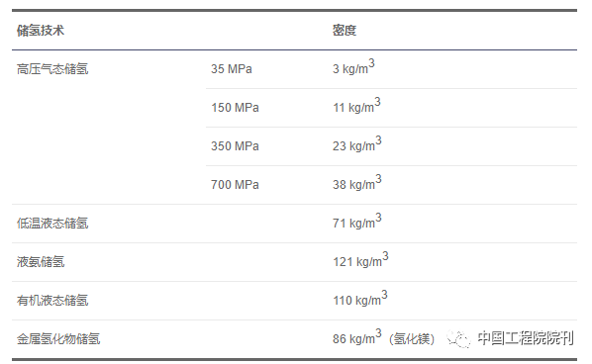Image resolution: width=592 pixels, height=364 pixels.
Task: Click the 35 MPa pressure cell
Action: pos(232,69)
